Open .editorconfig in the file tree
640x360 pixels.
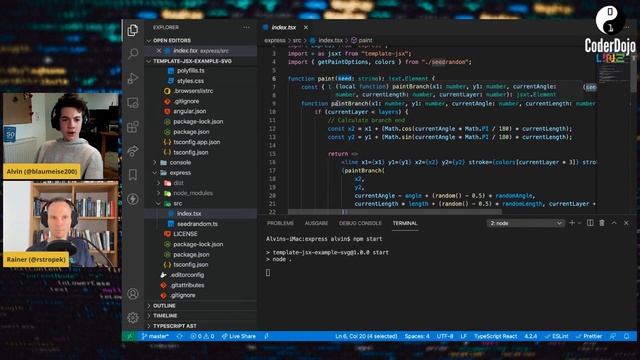(x=187, y=275)
